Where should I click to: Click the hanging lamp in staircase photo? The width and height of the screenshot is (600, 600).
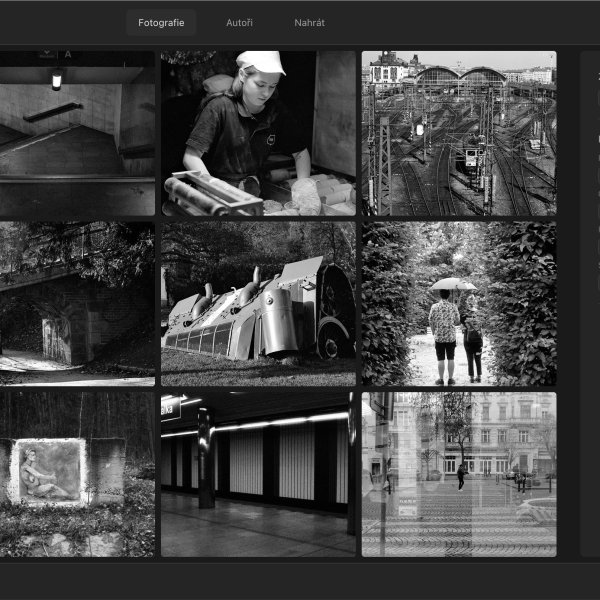[x=57, y=78]
